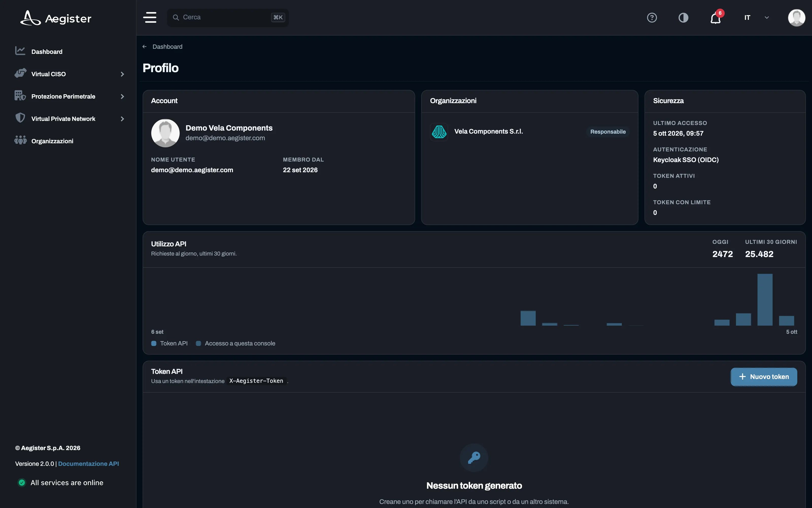The height and width of the screenshot is (508, 812).
Task: Open the help question mark icon
Action: coord(652,18)
